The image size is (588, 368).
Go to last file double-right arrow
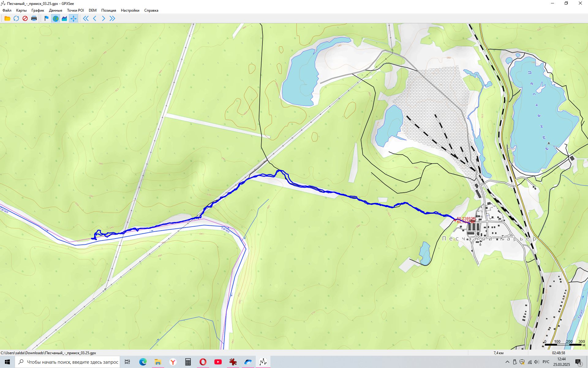112,18
